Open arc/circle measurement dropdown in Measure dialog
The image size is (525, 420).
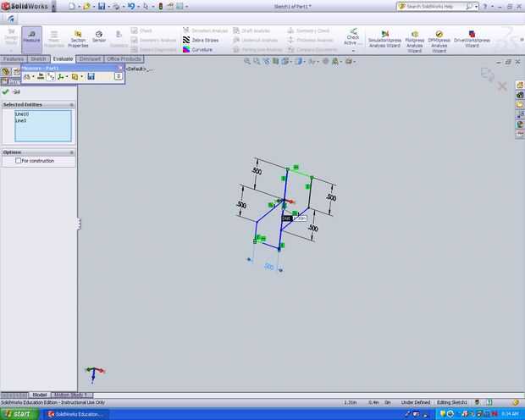[x=33, y=77]
